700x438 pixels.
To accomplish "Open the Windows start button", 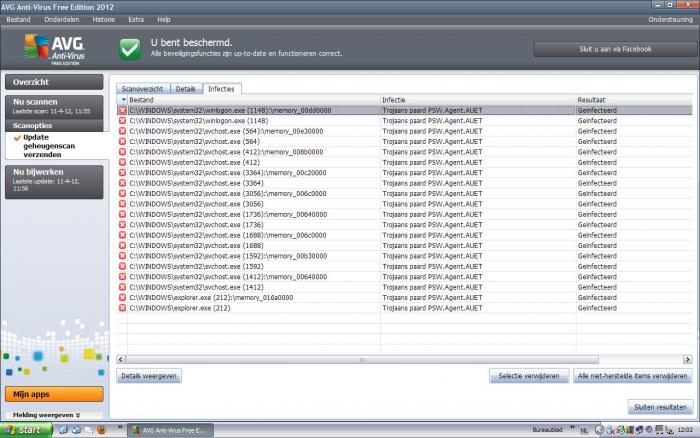I will 26,430.
